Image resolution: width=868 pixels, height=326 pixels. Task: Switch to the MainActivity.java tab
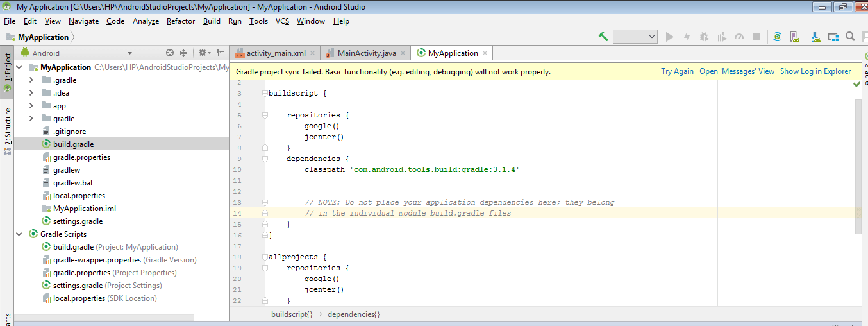tap(367, 53)
